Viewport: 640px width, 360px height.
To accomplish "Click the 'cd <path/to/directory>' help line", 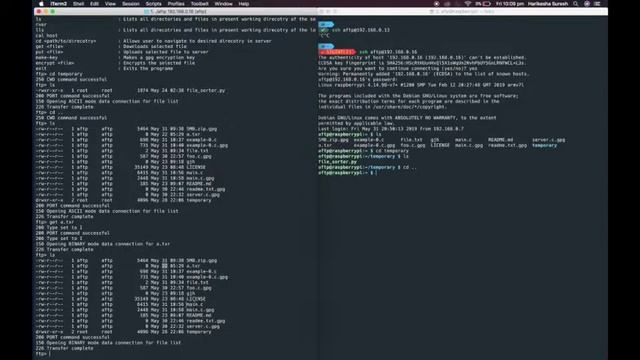I will pos(153,41).
